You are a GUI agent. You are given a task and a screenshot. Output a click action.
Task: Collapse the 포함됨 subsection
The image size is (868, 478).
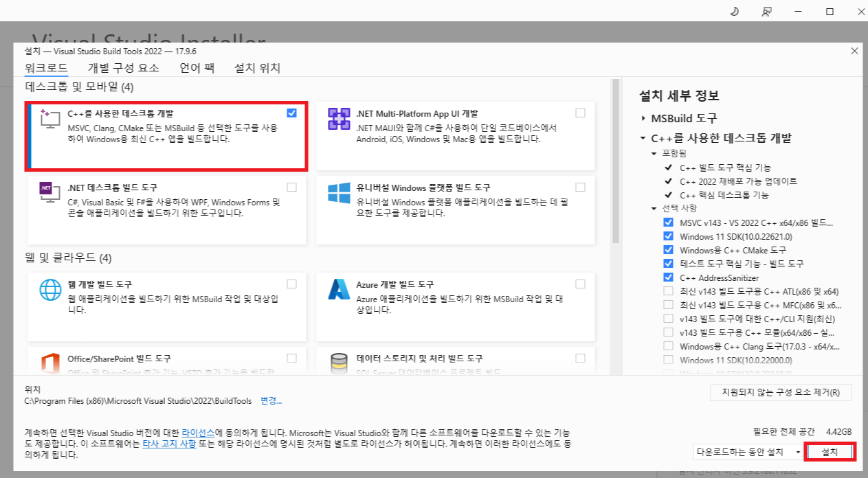click(x=654, y=153)
